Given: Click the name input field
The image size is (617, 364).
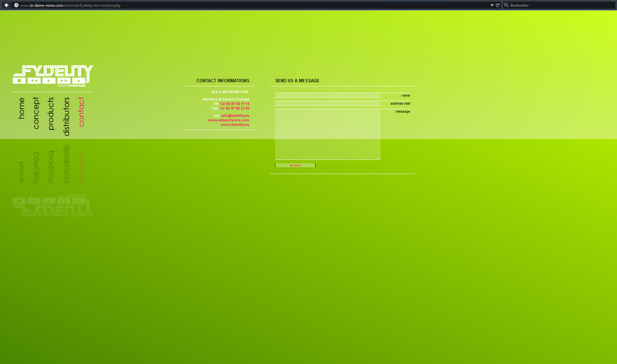Looking at the screenshot, I should click(328, 95).
